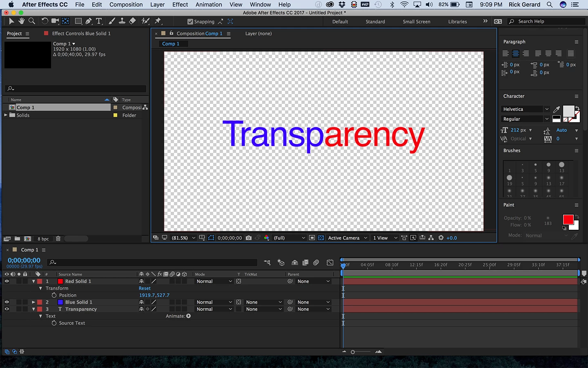This screenshot has height=368, width=588.
Task: Take a snapshot with camera icon
Action: [249, 238]
